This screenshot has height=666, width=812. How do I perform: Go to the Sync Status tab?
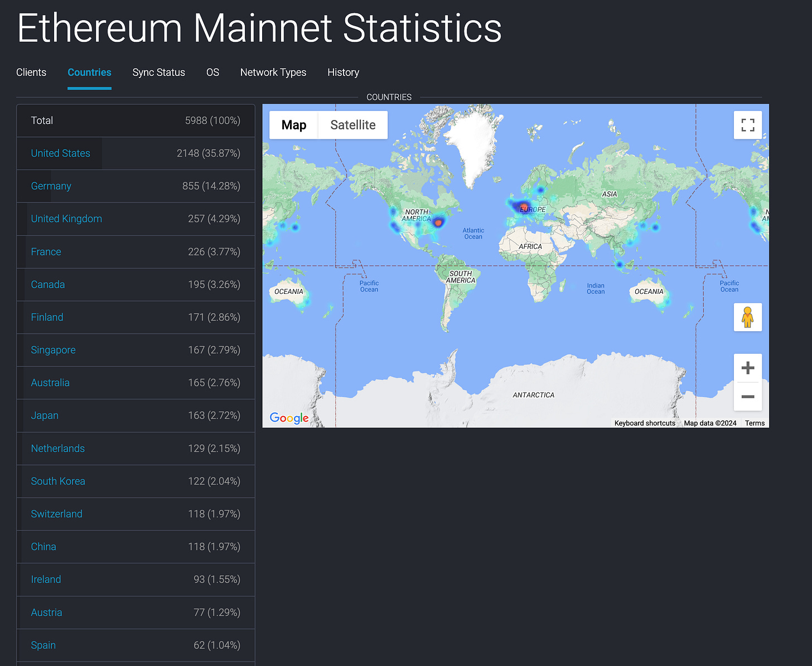coord(159,73)
